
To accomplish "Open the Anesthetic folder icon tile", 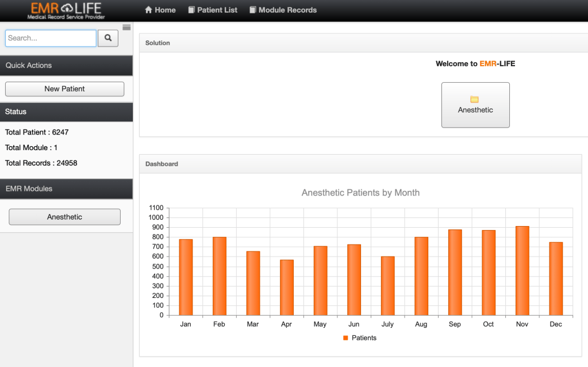I will pos(475,100).
